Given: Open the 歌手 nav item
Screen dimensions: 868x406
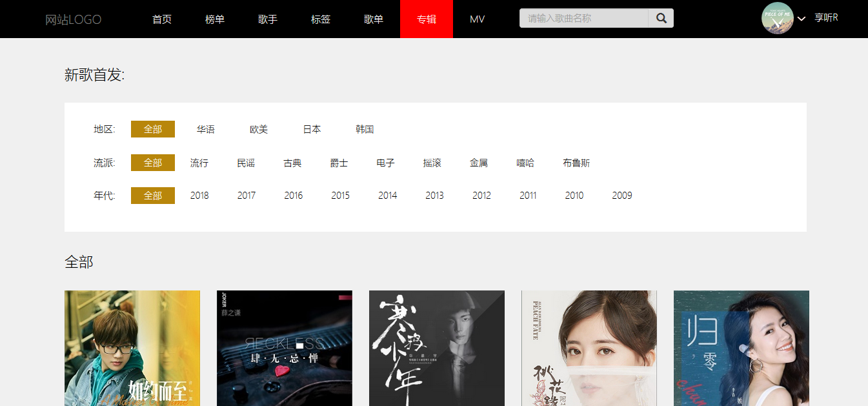Looking at the screenshot, I should 268,19.
